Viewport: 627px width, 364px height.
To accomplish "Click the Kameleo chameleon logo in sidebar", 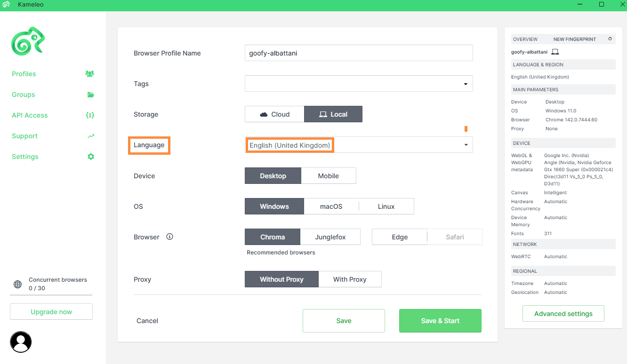I will tap(28, 41).
